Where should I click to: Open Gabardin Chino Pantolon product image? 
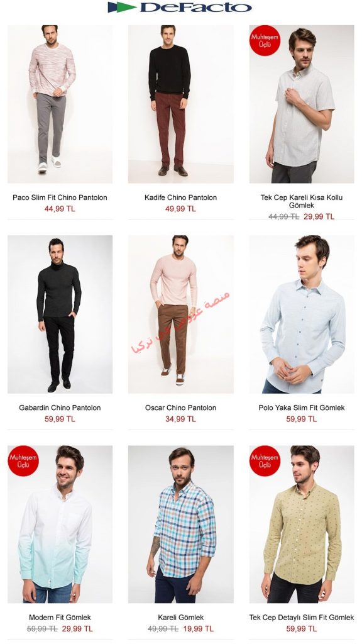coord(60,314)
